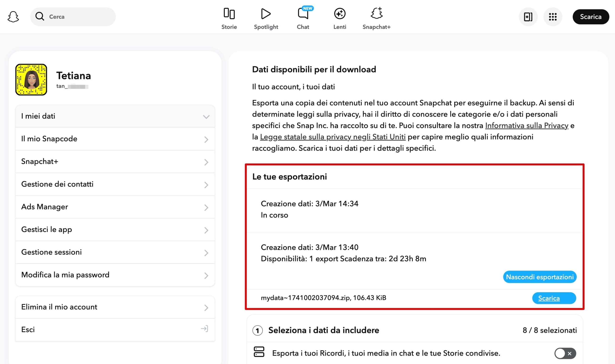Click the search magnifier icon

pos(40,16)
